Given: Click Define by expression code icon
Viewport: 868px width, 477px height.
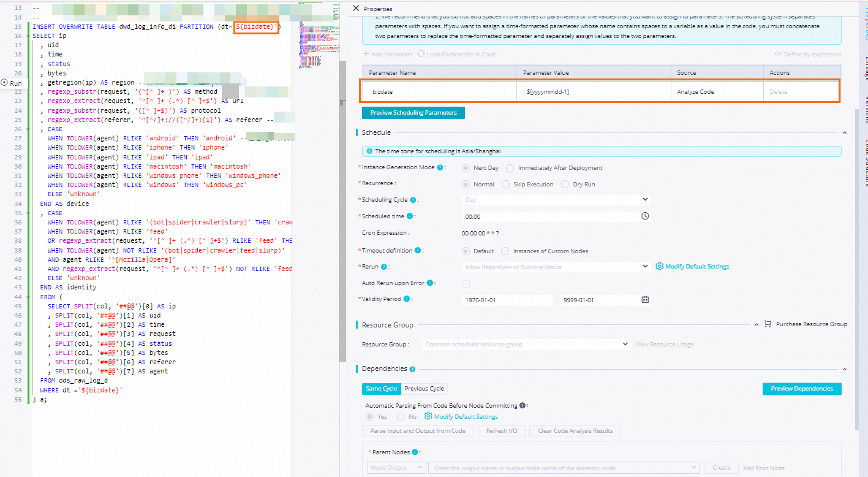Looking at the screenshot, I should (778, 55).
